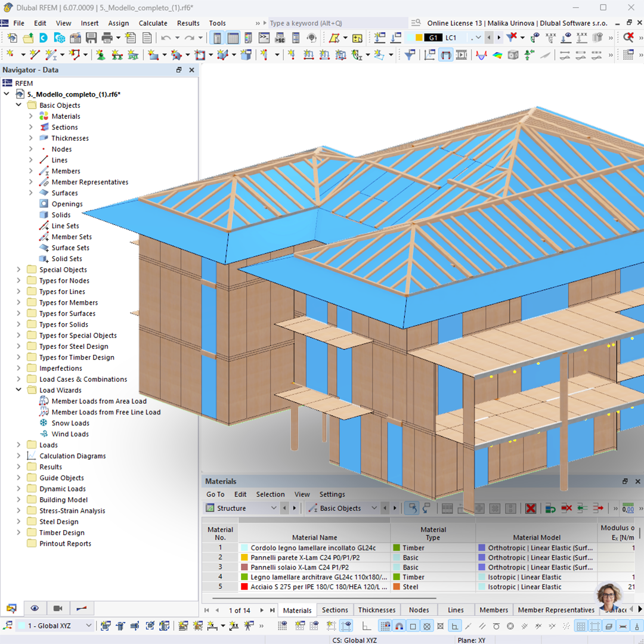Select the Snow Loads wizard icon
This screenshot has height=644, width=644.
tap(44, 423)
